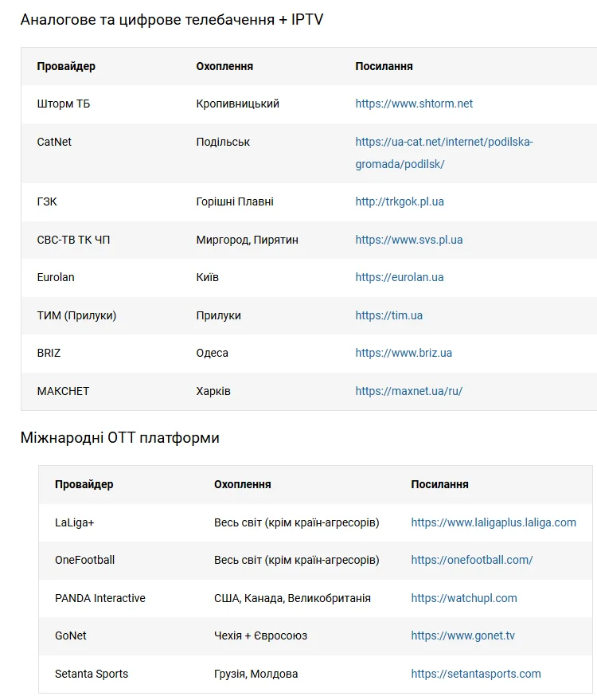Click the 'Міжнародні OTT платформи' heading

click(x=119, y=438)
